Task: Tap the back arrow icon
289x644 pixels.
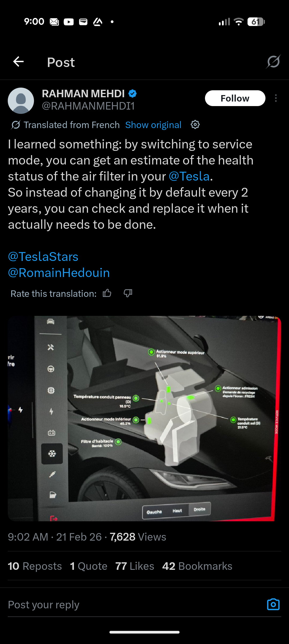Action: point(18,62)
